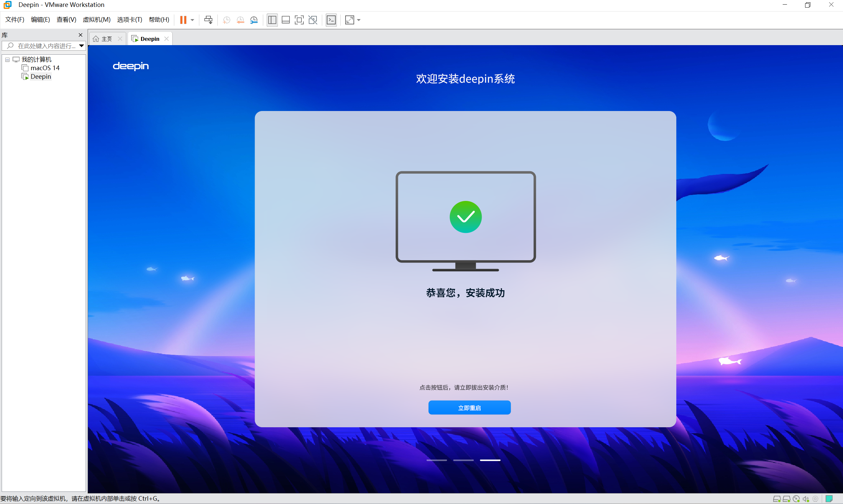Open the 文件(F) menu
Image resolution: width=843 pixels, height=504 pixels.
(14, 20)
